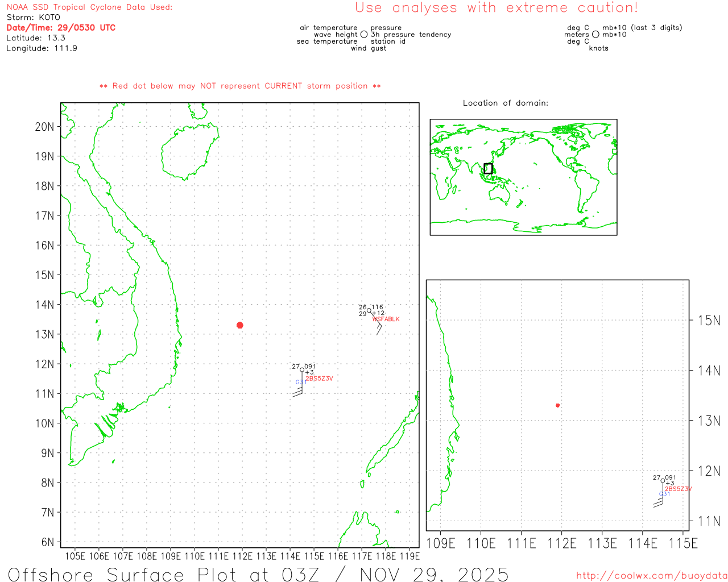This screenshot has width=728, height=582.
Task: Click the WSFABLK red station ID text
Action: 386,319
